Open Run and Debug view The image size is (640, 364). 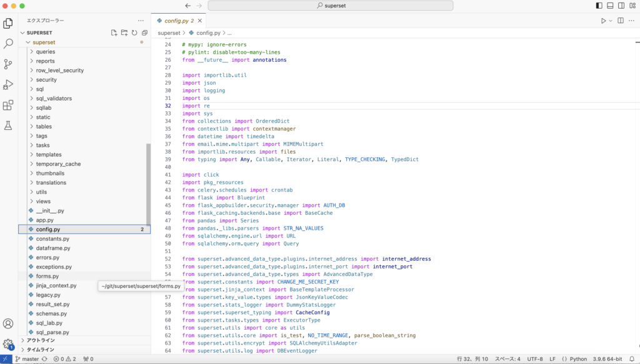click(x=8, y=84)
